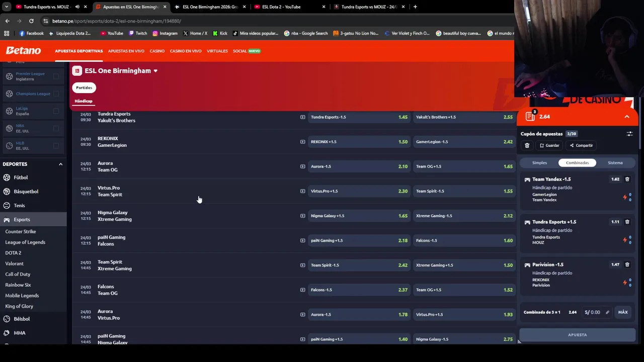
Task: Open browser tab search dropdown arrow
Action: (x=7, y=7)
